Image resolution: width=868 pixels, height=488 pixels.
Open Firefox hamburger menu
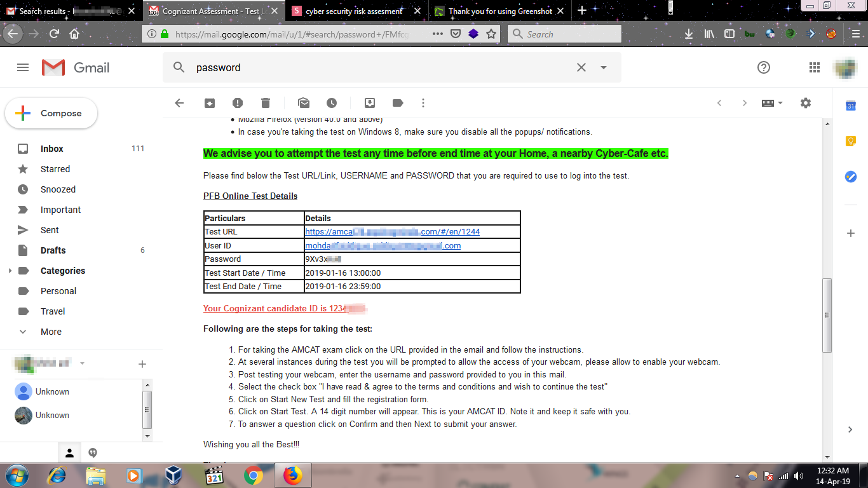tap(855, 34)
